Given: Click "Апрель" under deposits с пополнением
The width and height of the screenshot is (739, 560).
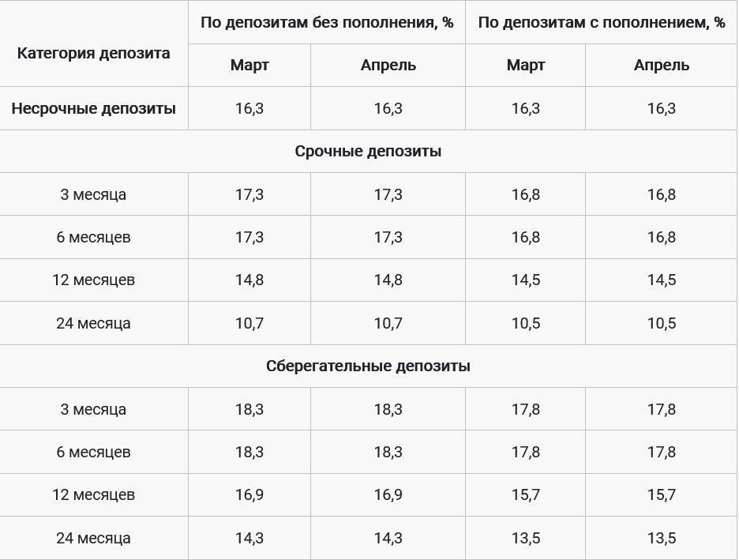Looking at the screenshot, I should (x=662, y=66).
